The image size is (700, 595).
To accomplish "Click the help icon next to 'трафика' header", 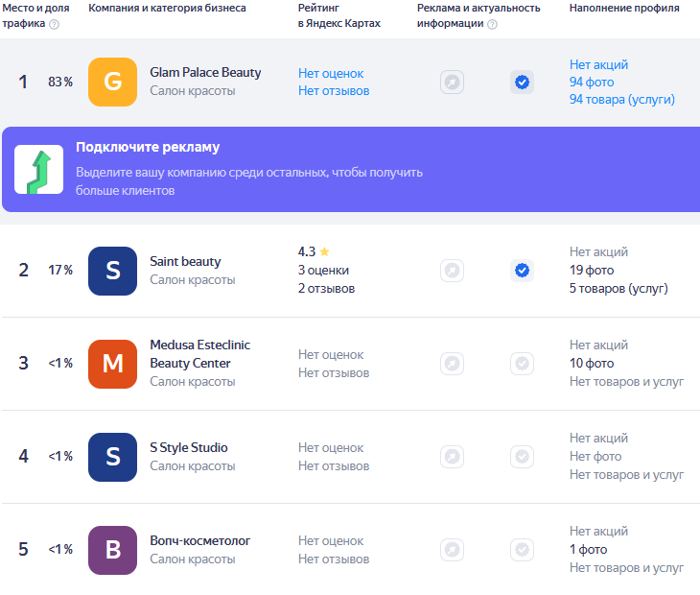I will 54,24.
